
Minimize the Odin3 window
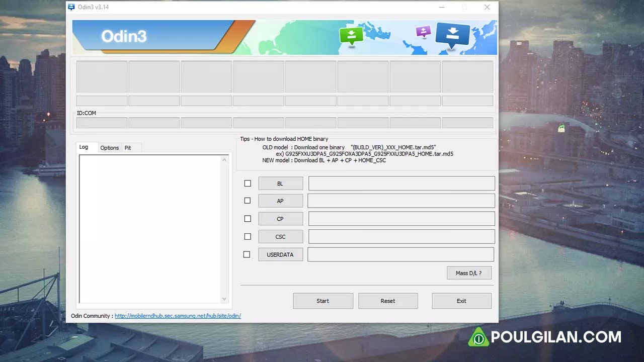click(442, 7)
